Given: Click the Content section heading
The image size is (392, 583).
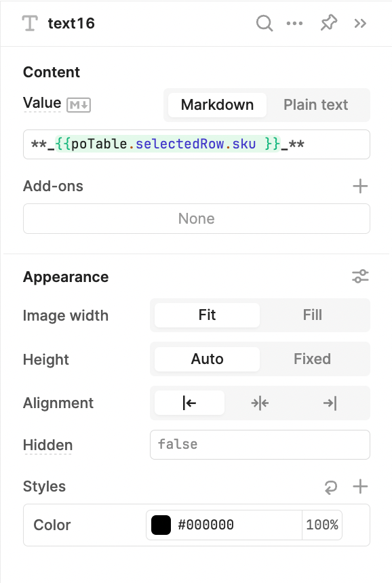Looking at the screenshot, I should [x=52, y=72].
